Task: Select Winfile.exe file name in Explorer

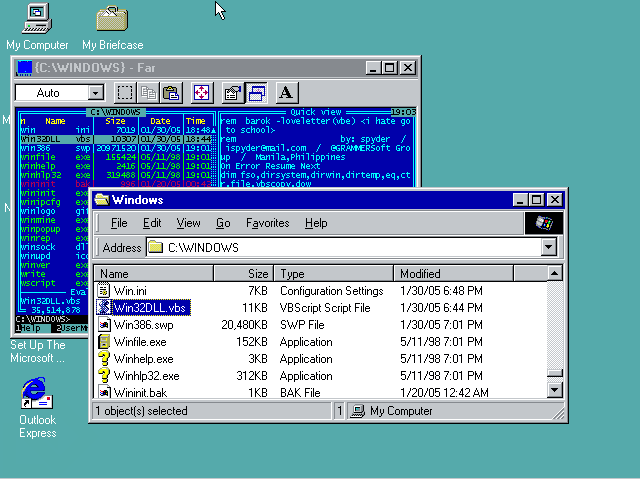Action: [140, 342]
